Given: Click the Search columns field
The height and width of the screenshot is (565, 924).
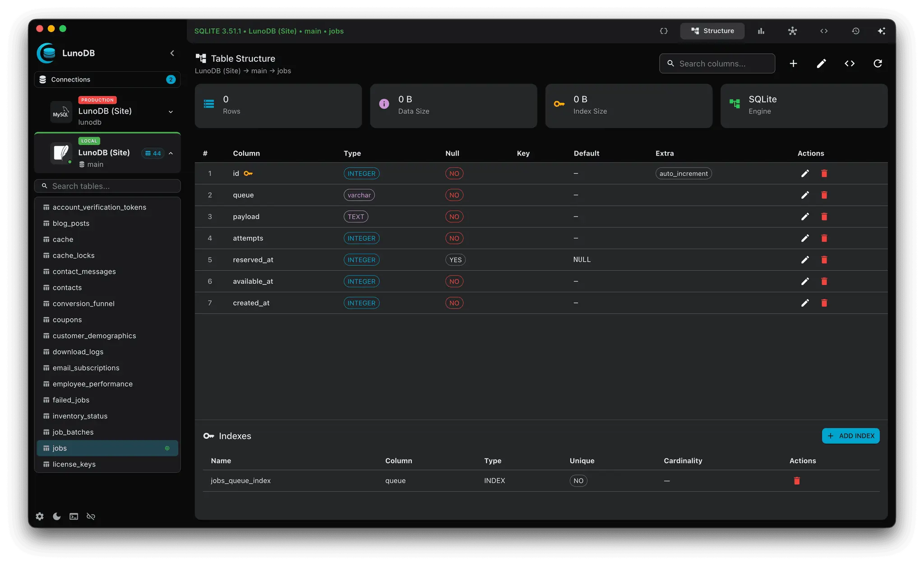Looking at the screenshot, I should pos(717,64).
